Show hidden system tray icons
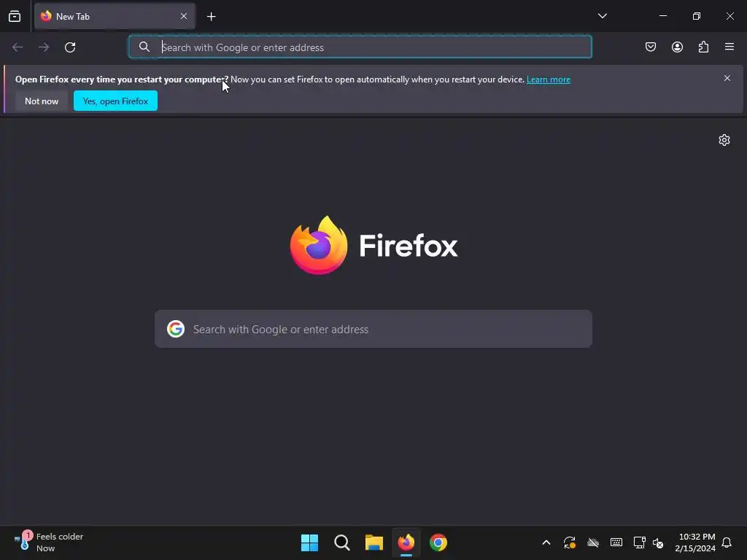The height and width of the screenshot is (560, 747). [x=546, y=542]
